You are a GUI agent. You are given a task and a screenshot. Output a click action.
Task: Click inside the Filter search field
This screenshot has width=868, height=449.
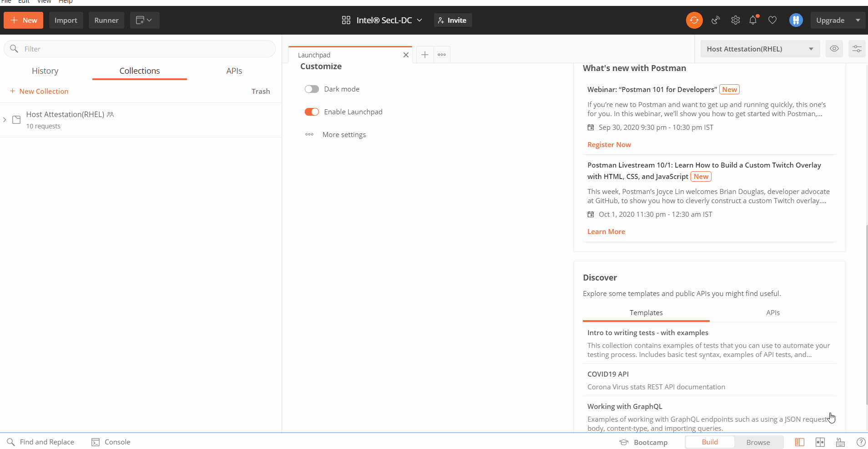(136, 49)
